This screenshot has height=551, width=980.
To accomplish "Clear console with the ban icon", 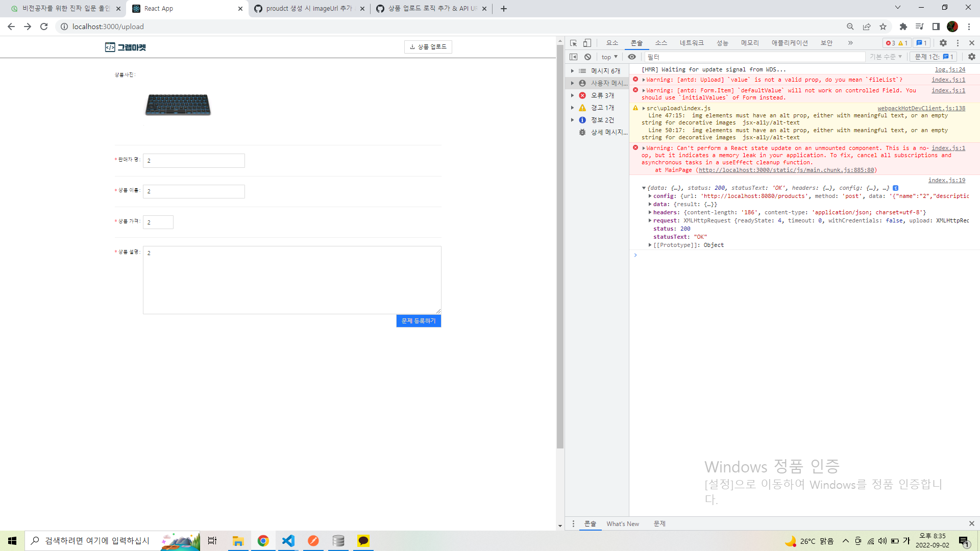I will pyautogui.click(x=588, y=57).
